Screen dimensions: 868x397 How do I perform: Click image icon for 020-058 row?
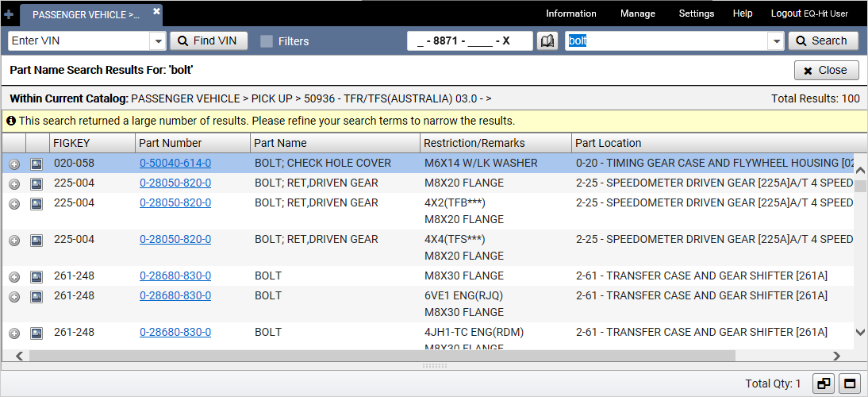click(36, 164)
